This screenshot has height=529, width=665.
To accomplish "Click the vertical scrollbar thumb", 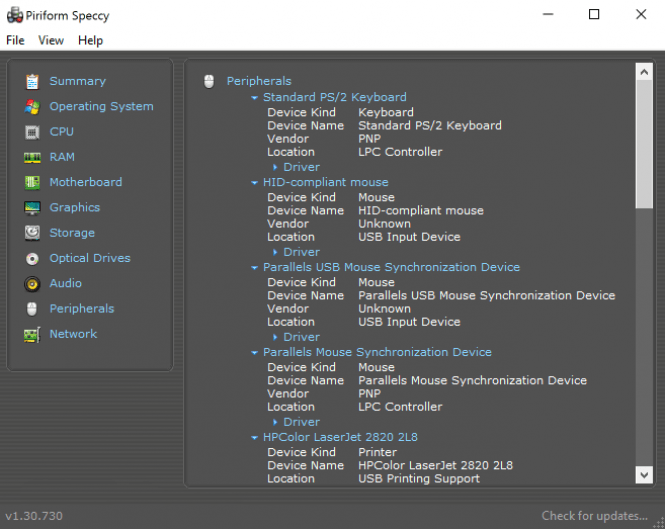I will pos(644,144).
